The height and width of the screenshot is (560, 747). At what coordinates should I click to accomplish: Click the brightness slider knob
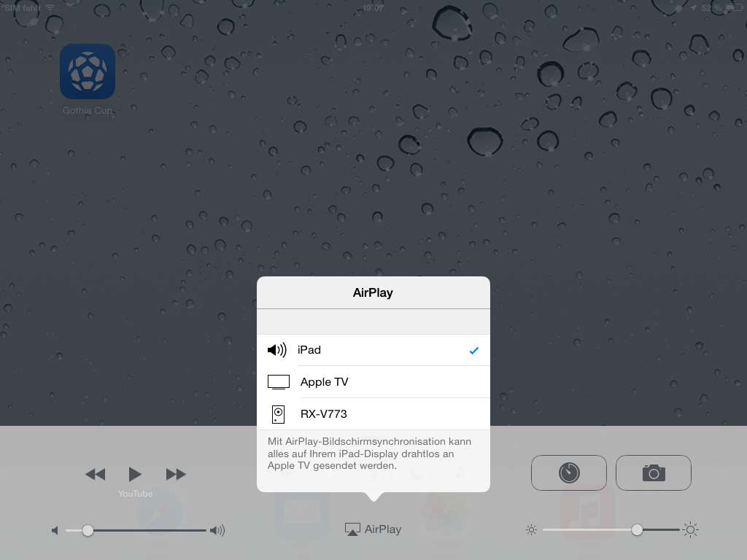click(x=637, y=529)
